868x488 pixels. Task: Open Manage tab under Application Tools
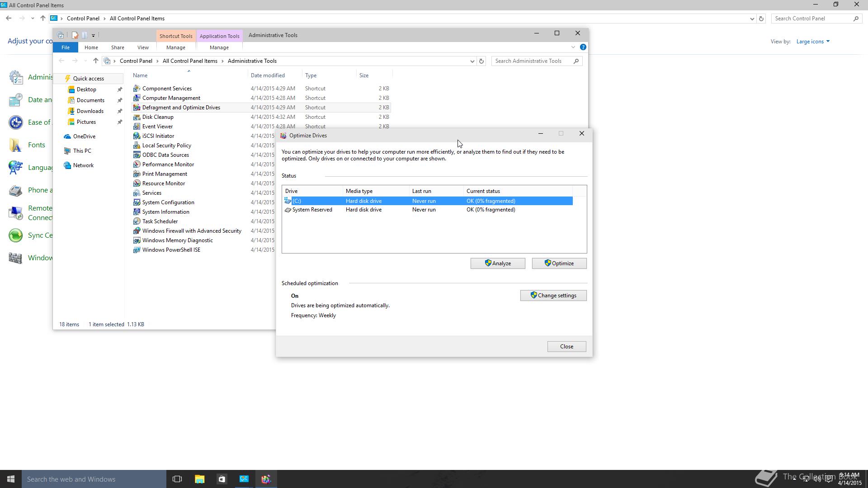tap(219, 47)
